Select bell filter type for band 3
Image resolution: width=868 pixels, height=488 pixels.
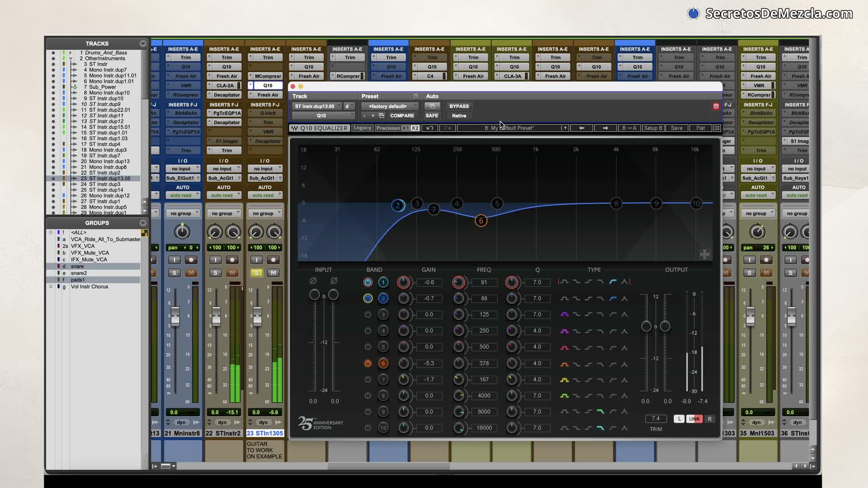click(564, 314)
